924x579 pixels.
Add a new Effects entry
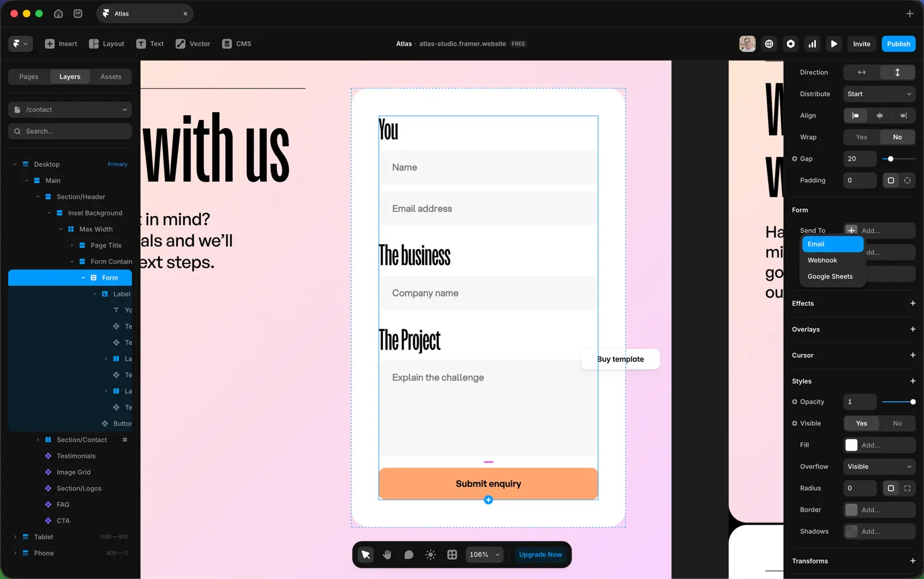[912, 304]
